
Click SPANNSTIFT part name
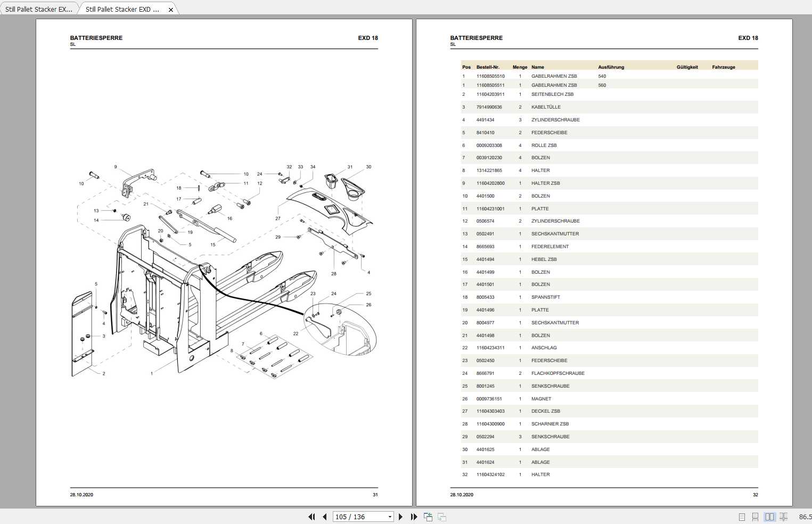pos(545,297)
